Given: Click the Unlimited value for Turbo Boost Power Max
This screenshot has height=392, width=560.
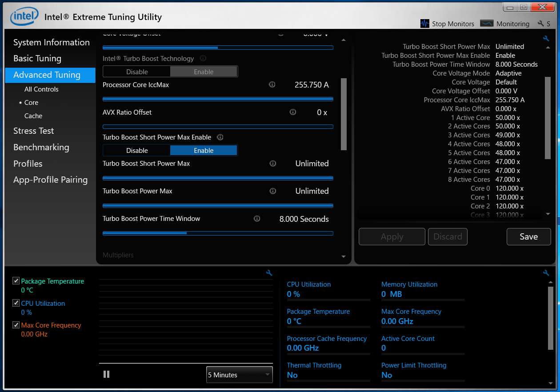Looking at the screenshot, I should point(312,191).
